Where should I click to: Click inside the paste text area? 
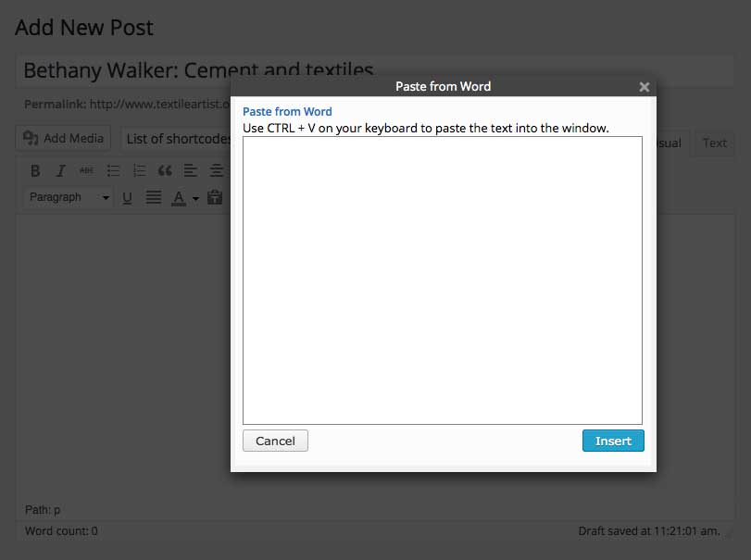pyautogui.click(x=443, y=280)
